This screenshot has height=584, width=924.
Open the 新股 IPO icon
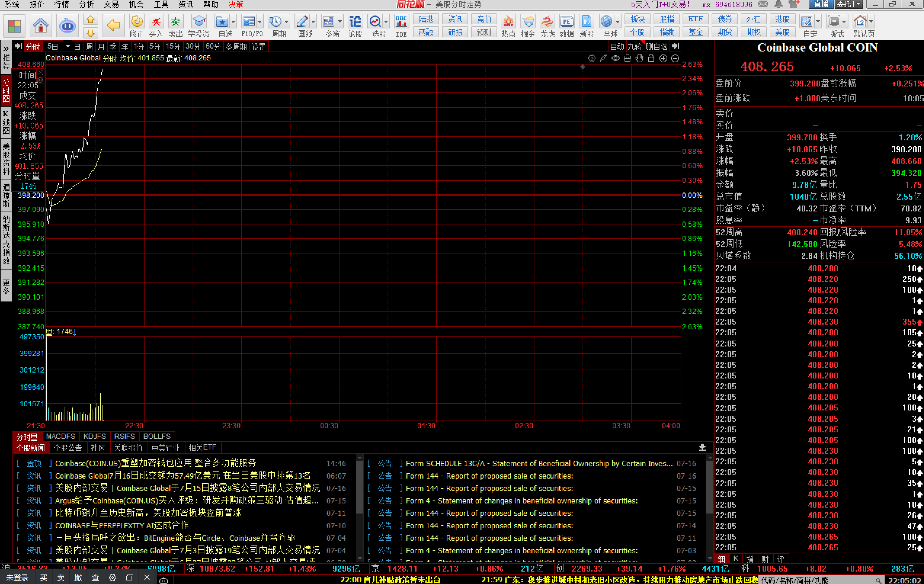point(587,25)
